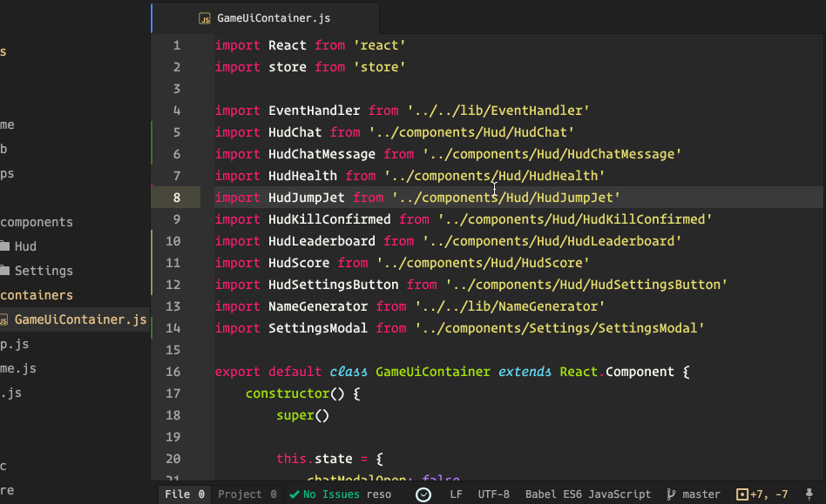Click gutter line number 12

(173, 285)
